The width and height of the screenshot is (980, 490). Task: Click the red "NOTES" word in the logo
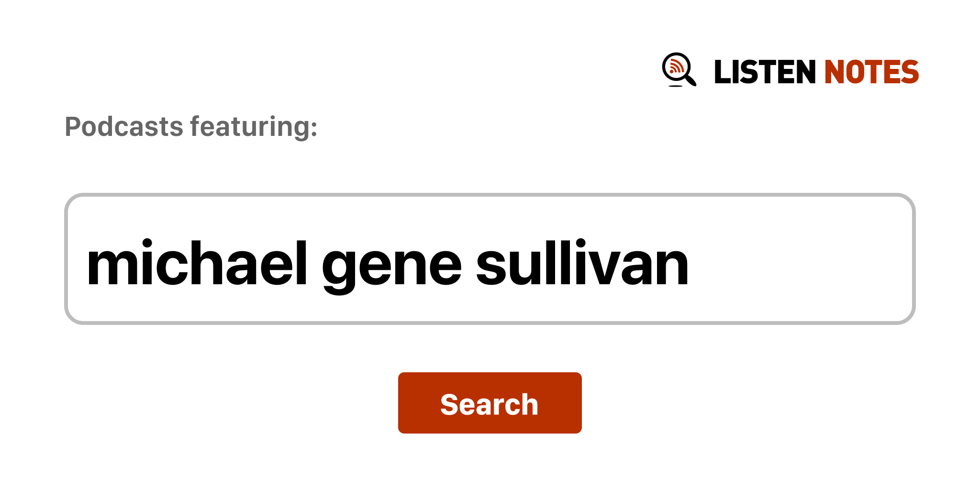click(871, 72)
